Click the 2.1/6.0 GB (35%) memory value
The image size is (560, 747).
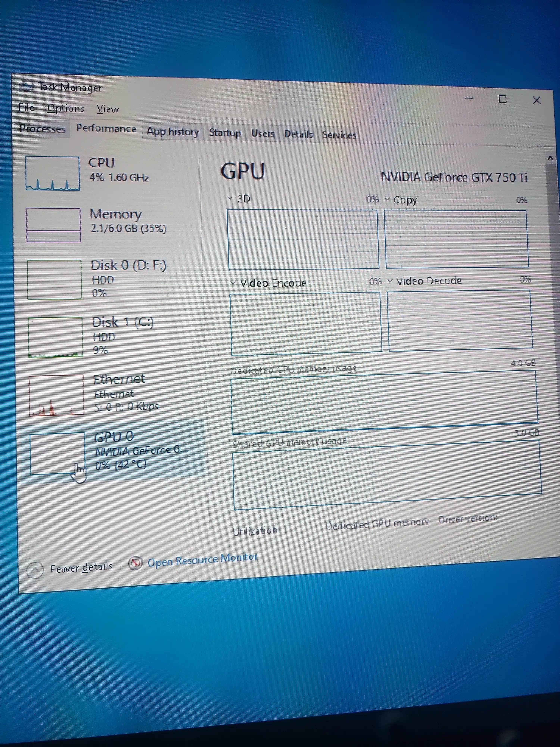128,229
